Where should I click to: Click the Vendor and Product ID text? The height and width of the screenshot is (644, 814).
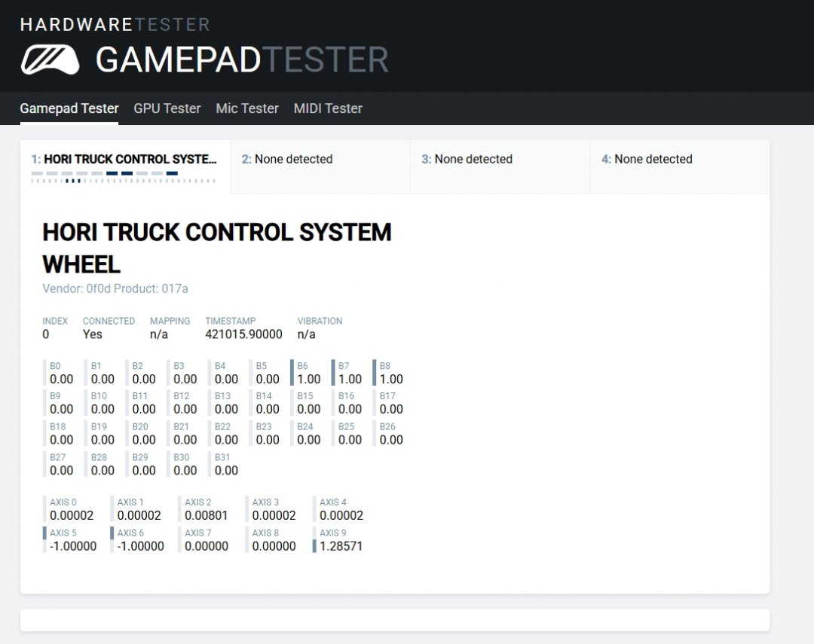115,288
